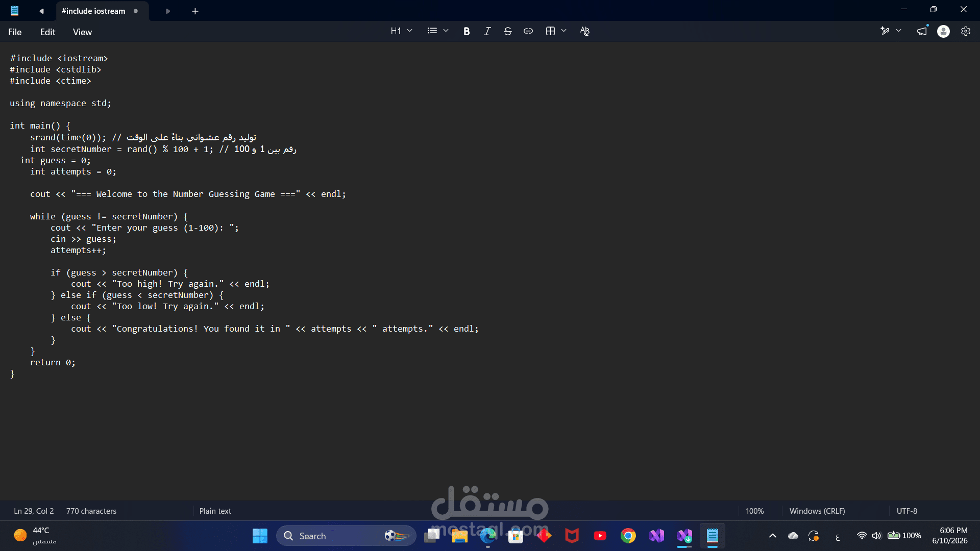Open the zoom level 100% menu

(755, 511)
